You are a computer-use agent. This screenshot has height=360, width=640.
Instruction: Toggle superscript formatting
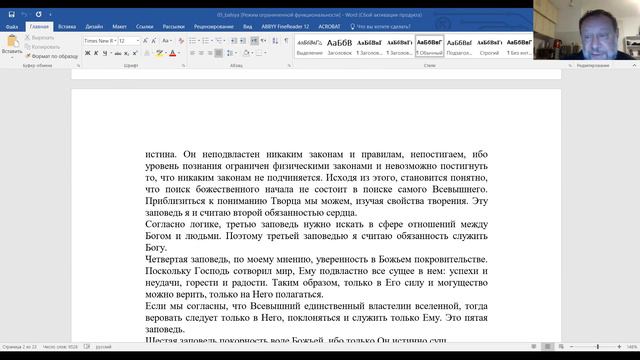pos(135,53)
